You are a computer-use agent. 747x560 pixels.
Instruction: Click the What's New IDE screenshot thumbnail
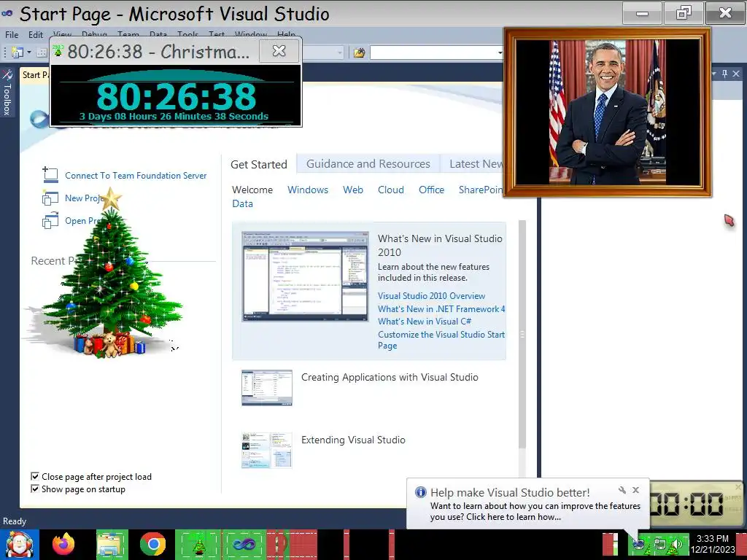(x=305, y=276)
